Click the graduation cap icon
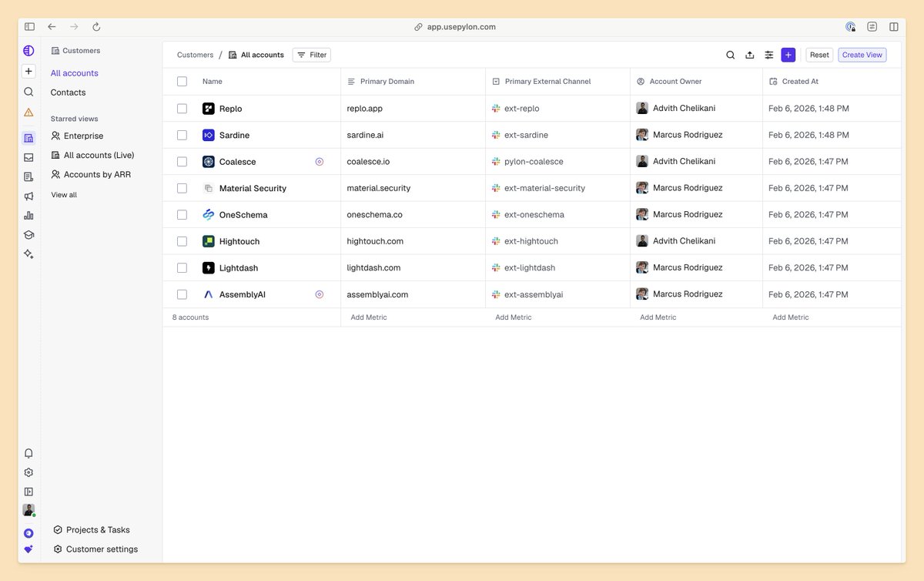The height and width of the screenshot is (581, 924). (x=28, y=234)
